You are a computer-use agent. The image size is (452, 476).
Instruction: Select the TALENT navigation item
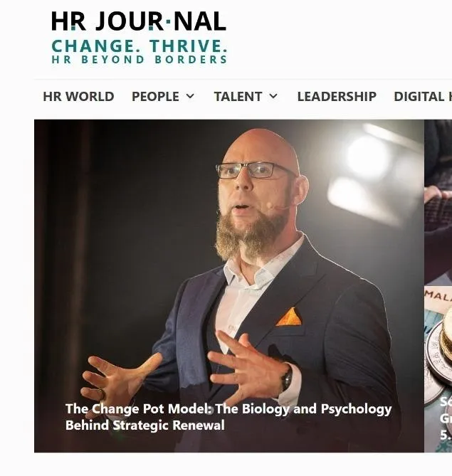(238, 97)
